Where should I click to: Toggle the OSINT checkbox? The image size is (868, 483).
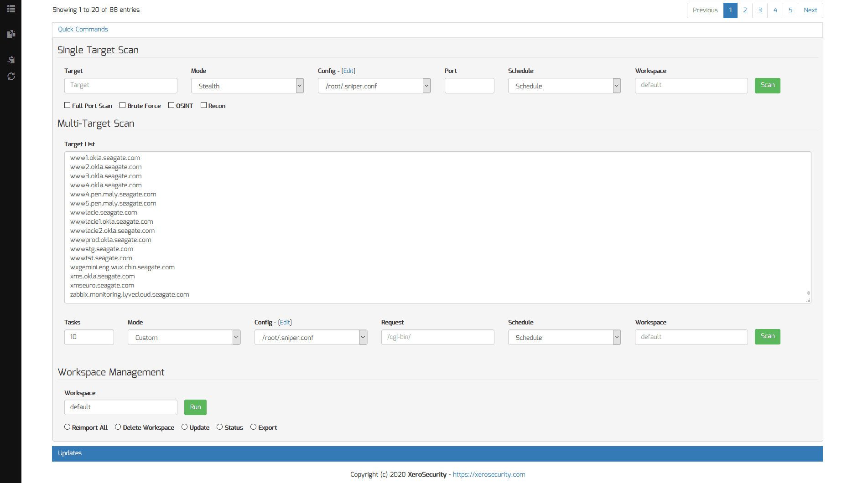171,105
